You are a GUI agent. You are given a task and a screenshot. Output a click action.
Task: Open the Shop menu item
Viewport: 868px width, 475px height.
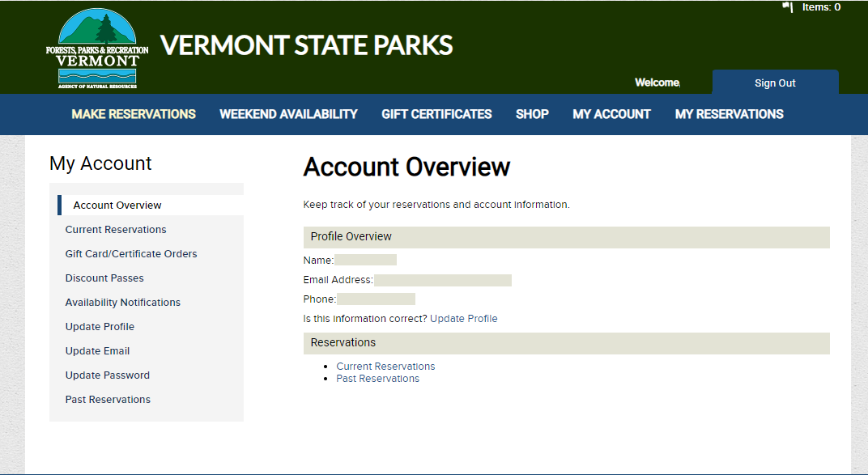532,114
